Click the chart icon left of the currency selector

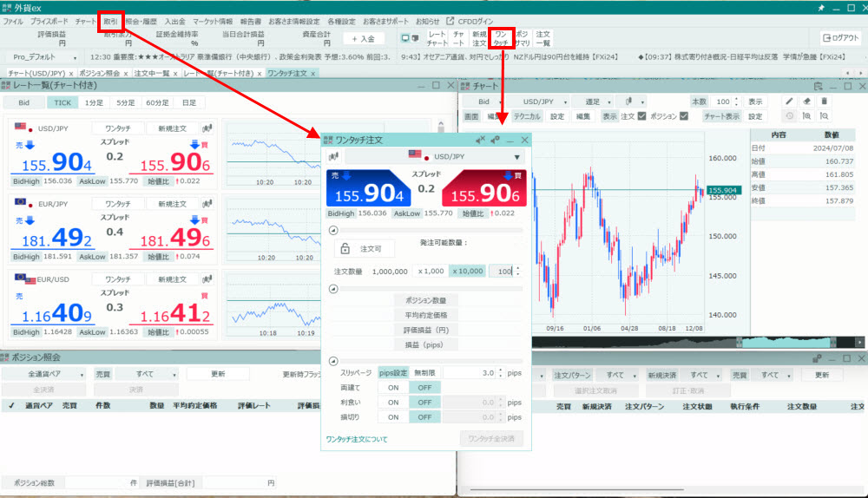point(332,157)
